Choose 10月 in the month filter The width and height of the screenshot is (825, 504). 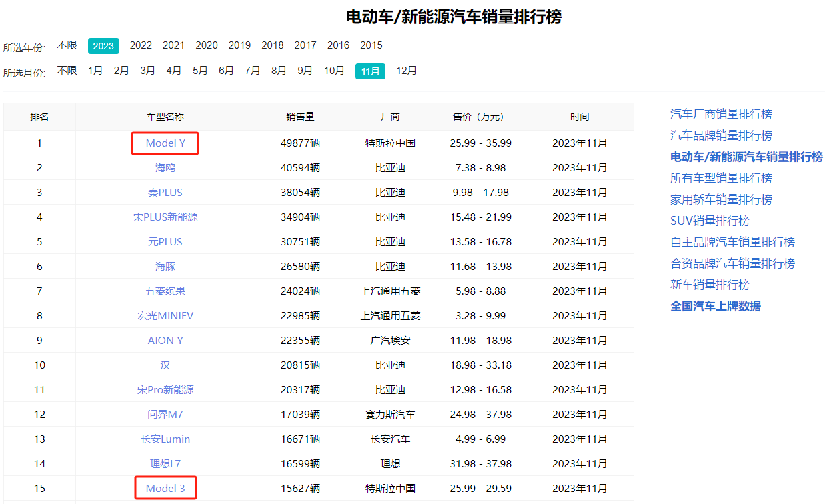click(x=335, y=71)
